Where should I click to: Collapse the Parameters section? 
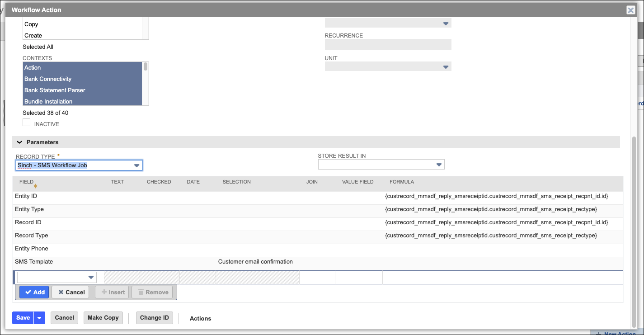19,142
